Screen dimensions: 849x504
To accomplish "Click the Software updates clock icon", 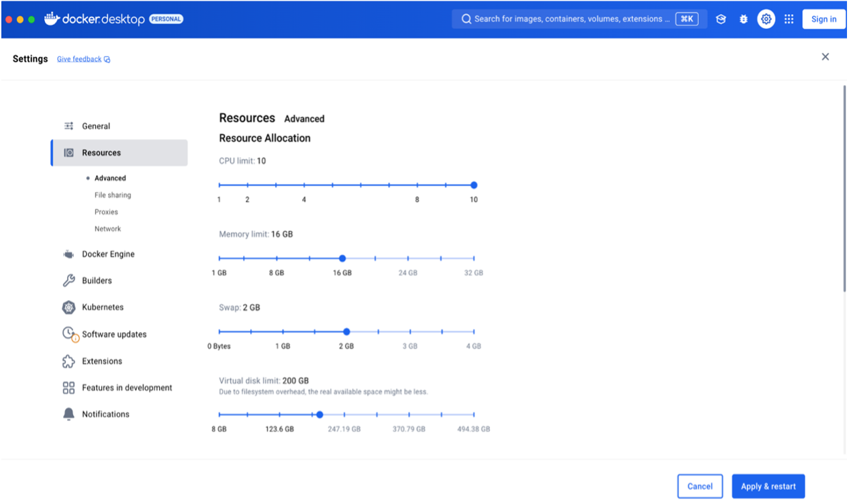I will coord(69,334).
